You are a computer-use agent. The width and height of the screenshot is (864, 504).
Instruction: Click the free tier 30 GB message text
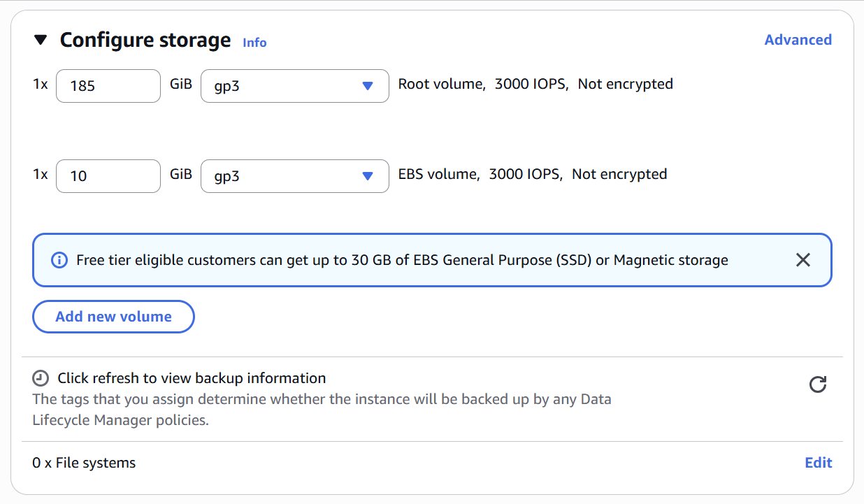[x=402, y=260]
